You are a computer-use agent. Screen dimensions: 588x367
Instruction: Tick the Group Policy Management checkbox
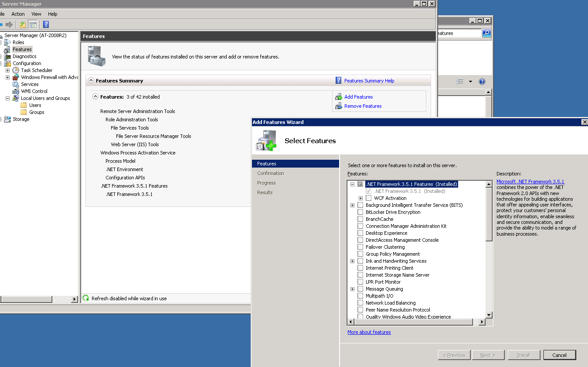point(360,254)
